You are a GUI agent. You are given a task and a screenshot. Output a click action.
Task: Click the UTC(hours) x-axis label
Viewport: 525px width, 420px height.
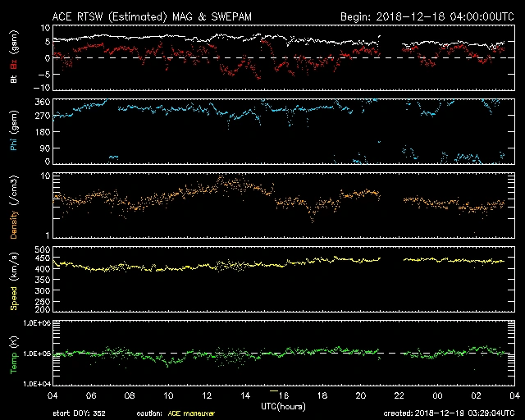pyautogui.click(x=285, y=405)
